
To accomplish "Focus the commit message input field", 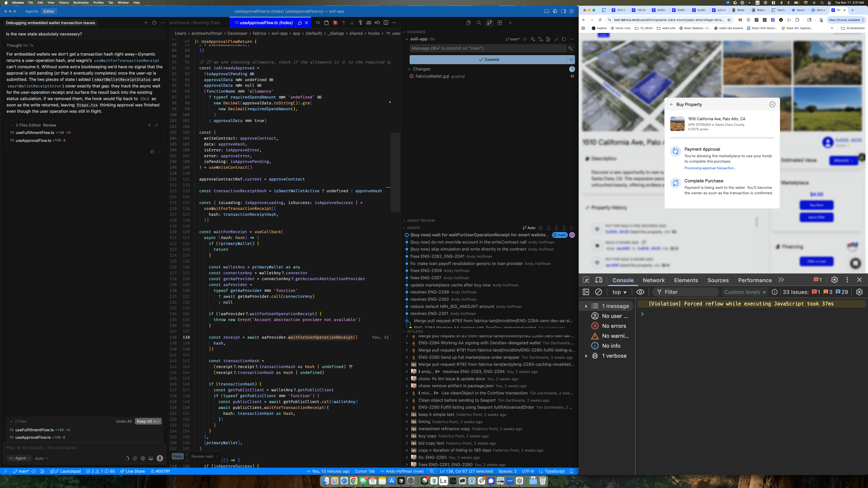I will pyautogui.click(x=488, y=48).
